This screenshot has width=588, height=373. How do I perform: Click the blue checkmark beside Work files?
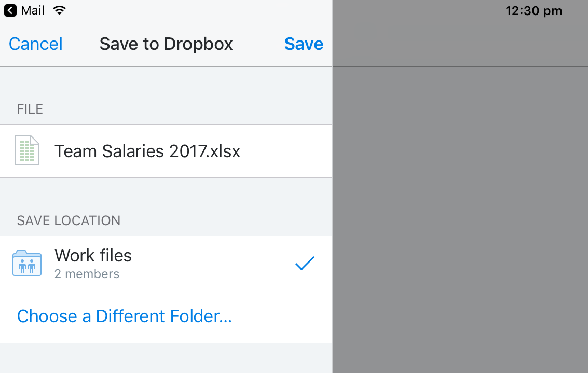click(x=305, y=263)
